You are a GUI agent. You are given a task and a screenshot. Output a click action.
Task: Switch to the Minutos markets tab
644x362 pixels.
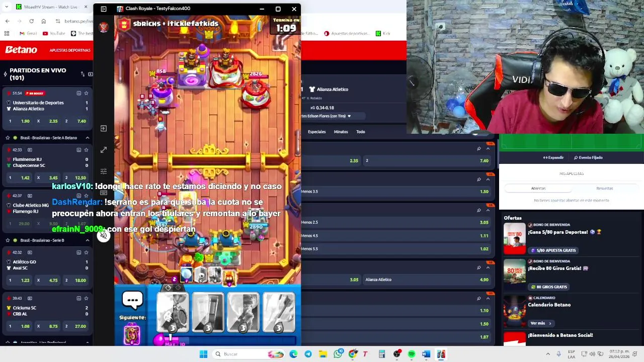tap(341, 132)
